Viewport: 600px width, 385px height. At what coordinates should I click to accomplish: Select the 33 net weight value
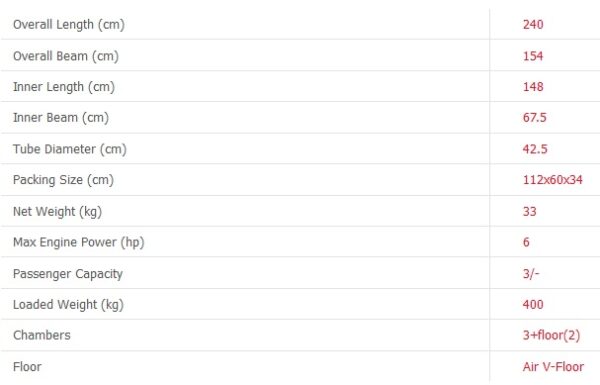(x=530, y=212)
